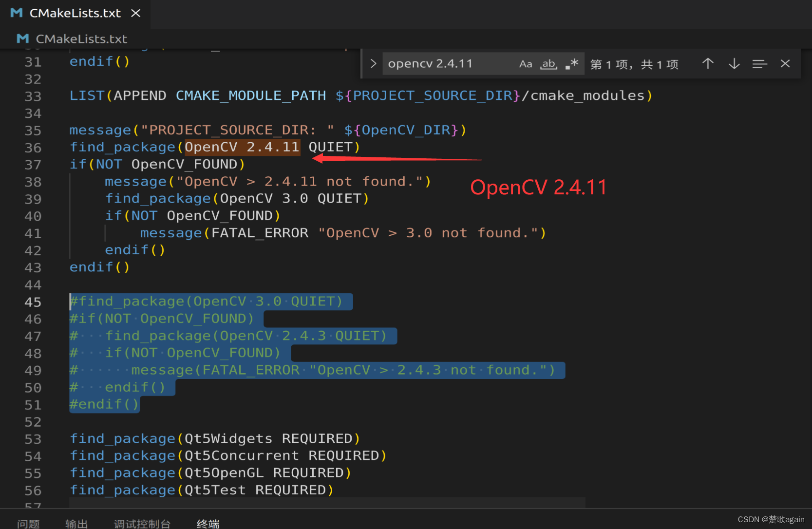This screenshot has width=812, height=529.
Task: Toggle Find in Selection icon
Action: 759,64
